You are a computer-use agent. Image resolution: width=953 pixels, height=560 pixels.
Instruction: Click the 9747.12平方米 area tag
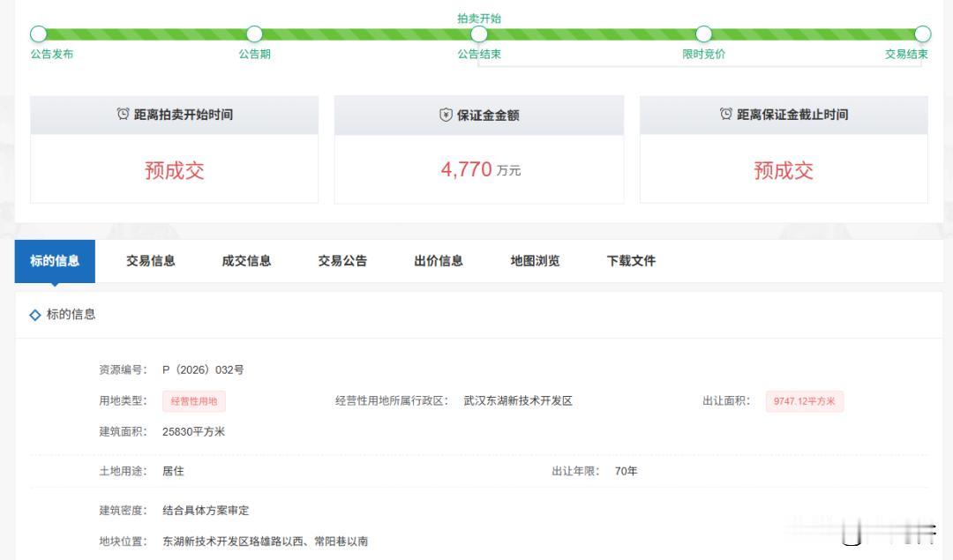[804, 401]
